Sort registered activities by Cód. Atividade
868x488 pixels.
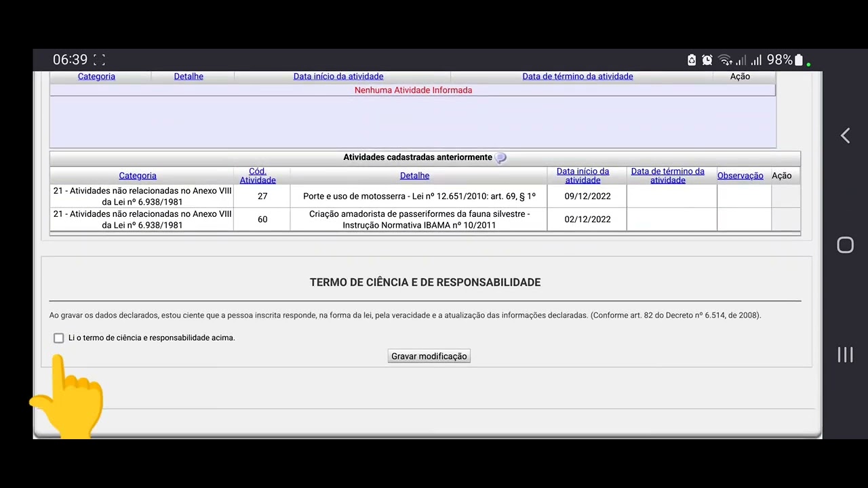coord(258,176)
